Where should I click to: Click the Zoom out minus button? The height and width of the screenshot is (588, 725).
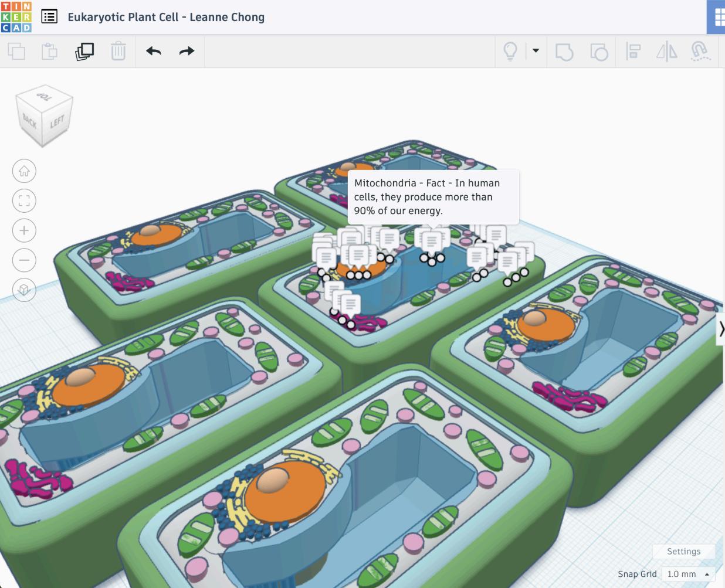(x=24, y=260)
